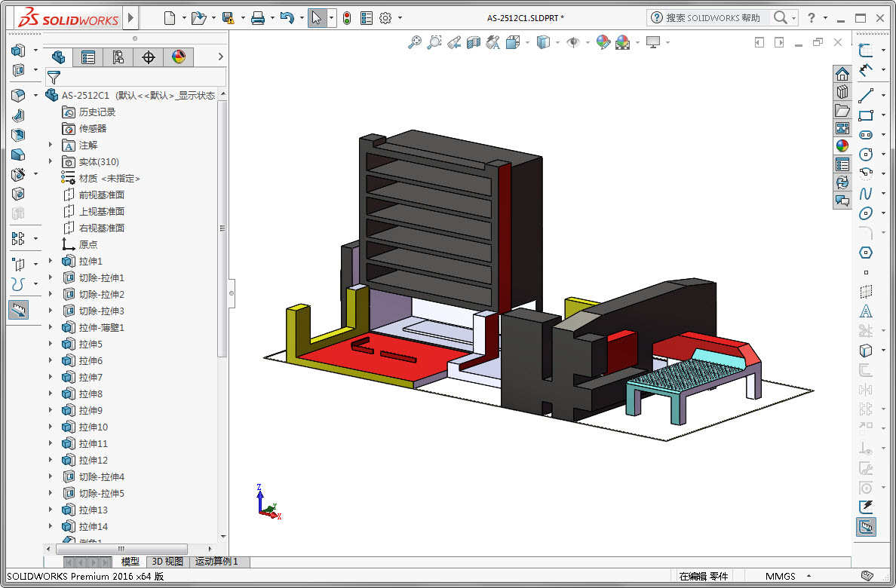Switch to FeatureManager design tree tab
The image size is (896, 588).
(x=58, y=57)
